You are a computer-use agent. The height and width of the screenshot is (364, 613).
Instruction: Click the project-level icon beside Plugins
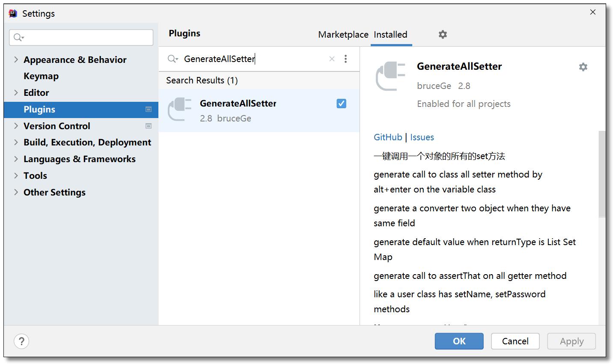point(149,109)
